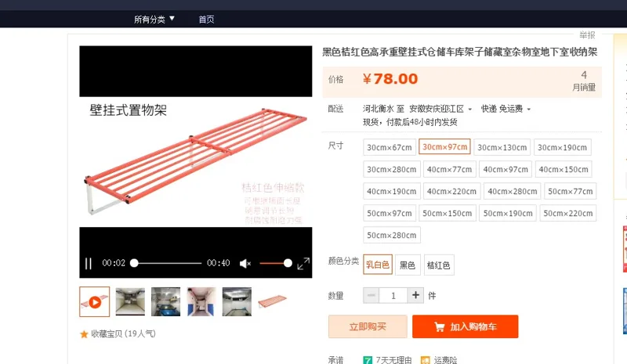This screenshot has height=364, width=627.
Task: Pause the product video
Action: coord(89,263)
